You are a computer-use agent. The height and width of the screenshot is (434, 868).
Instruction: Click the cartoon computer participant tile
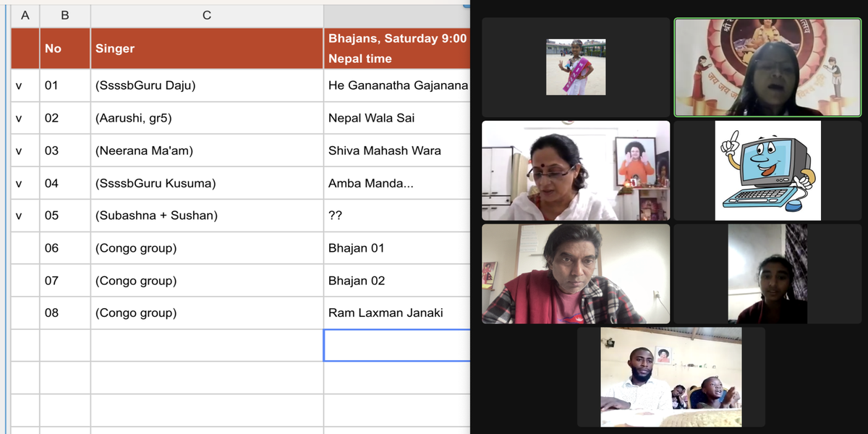click(x=768, y=171)
